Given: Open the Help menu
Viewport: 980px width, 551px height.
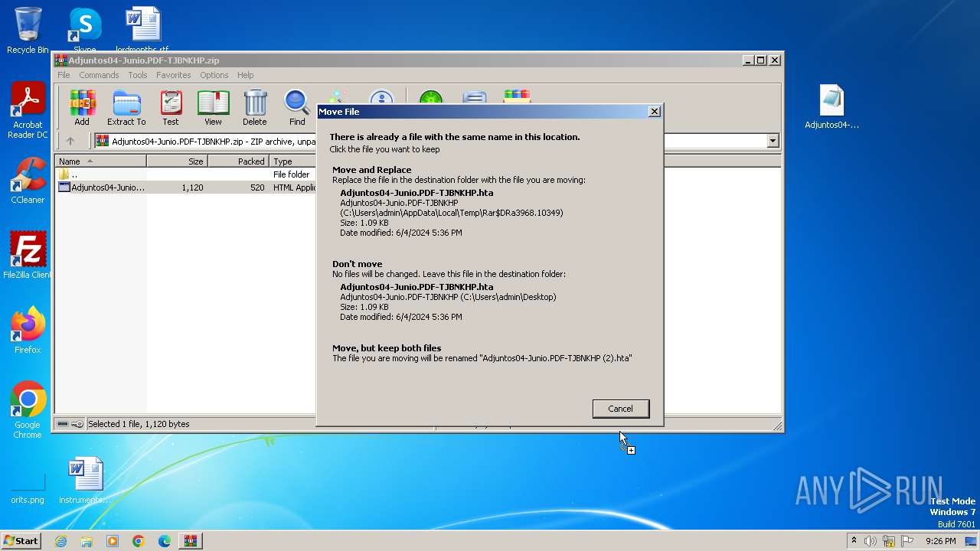Looking at the screenshot, I should (x=245, y=75).
